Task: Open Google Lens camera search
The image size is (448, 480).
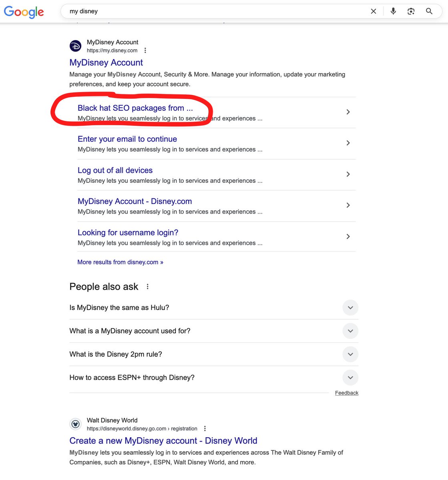Action: 411,11
